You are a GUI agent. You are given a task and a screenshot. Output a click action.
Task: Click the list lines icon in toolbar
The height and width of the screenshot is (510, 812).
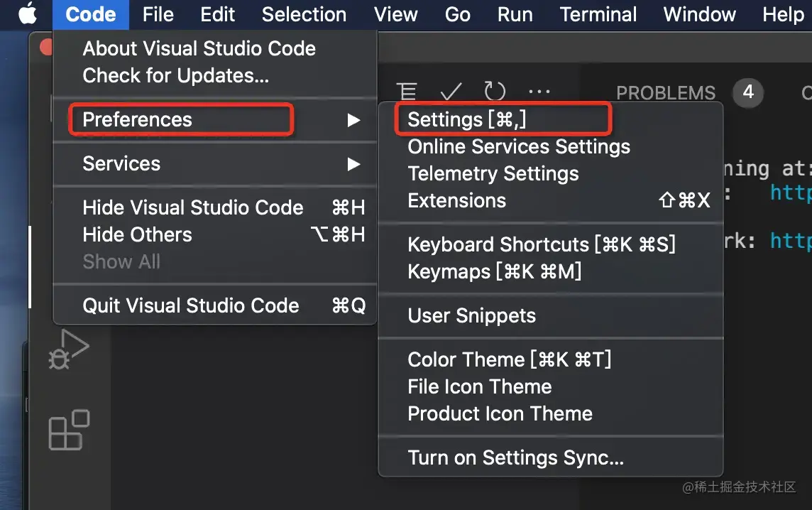pyautogui.click(x=407, y=92)
